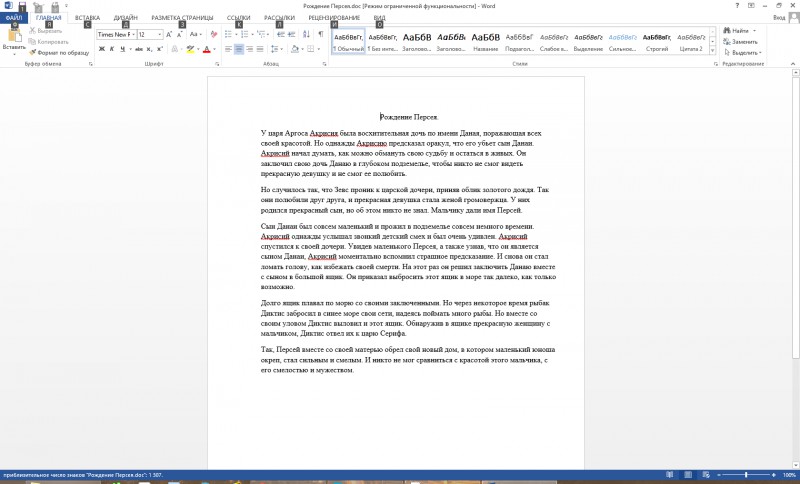Align text left
The width and height of the screenshot is (800, 484).
[228, 49]
